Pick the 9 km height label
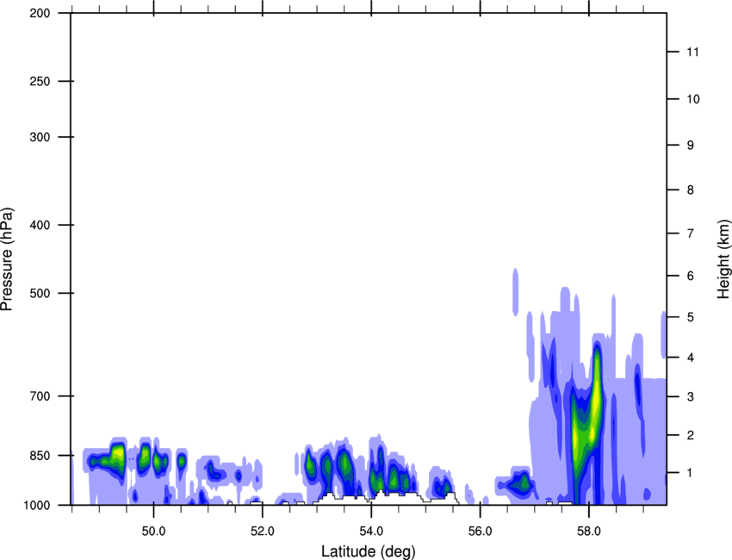 (x=691, y=146)
